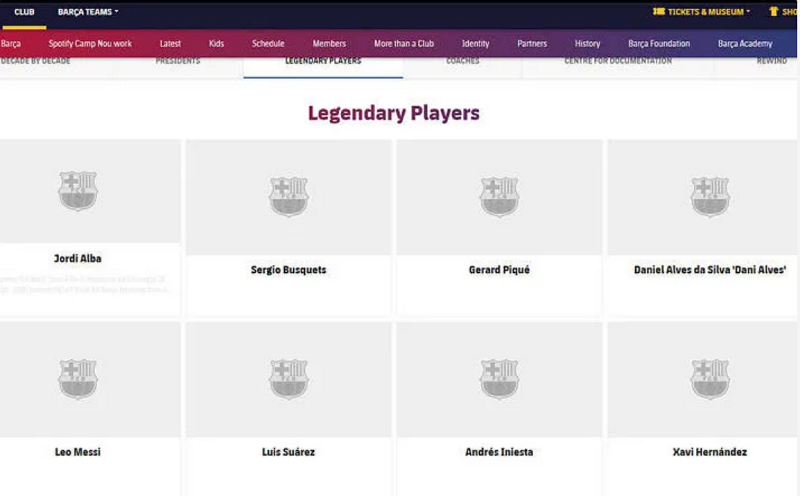Screen dimensions: 800x496
Task: Open the Sergio Busquets player link
Action: click(288, 269)
